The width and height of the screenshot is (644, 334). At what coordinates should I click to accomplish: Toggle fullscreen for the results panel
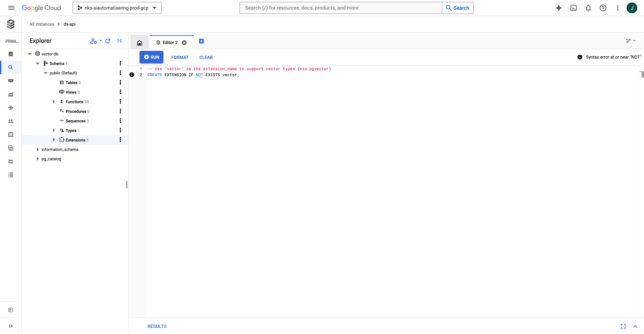(x=623, y=326)
